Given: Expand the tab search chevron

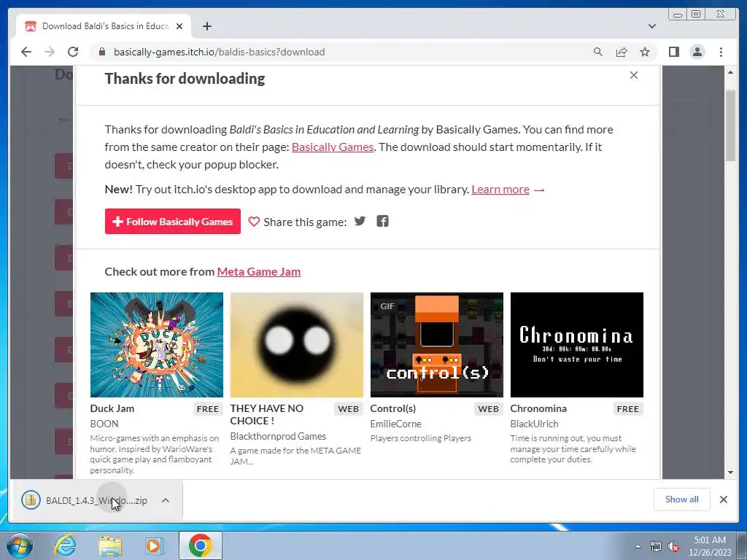Looking at the screenshot, I should click(651, 26).
